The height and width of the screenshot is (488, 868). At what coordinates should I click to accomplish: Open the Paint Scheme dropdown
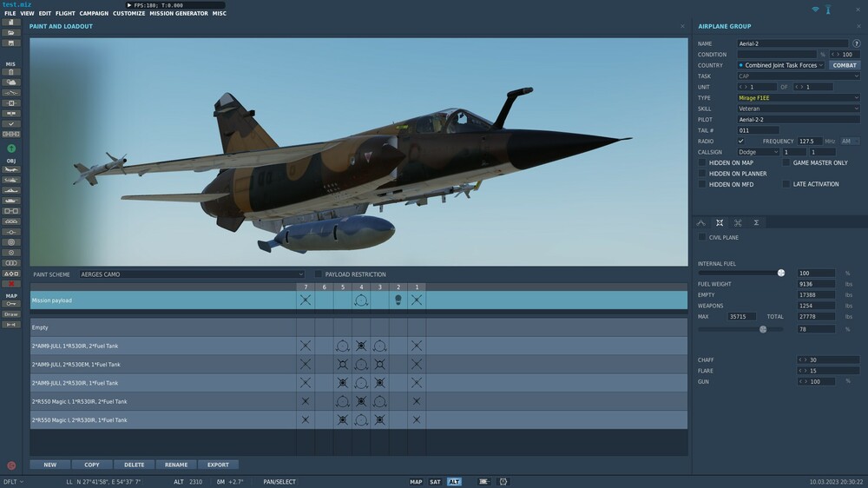coord(192,274)
